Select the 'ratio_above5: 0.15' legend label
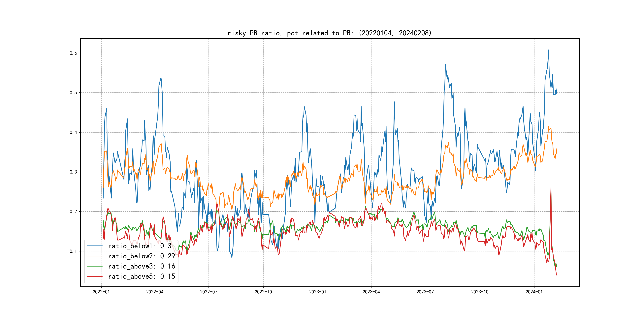This screenshot has height=322, width=644. [x=141, y=276]
